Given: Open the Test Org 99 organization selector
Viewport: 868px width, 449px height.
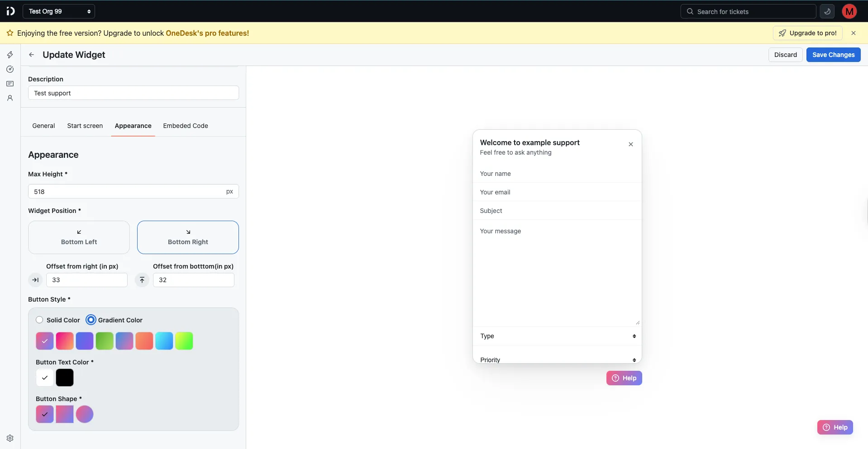Looking at the screenshot, I should pyautogui.click(x=59, y=11).
